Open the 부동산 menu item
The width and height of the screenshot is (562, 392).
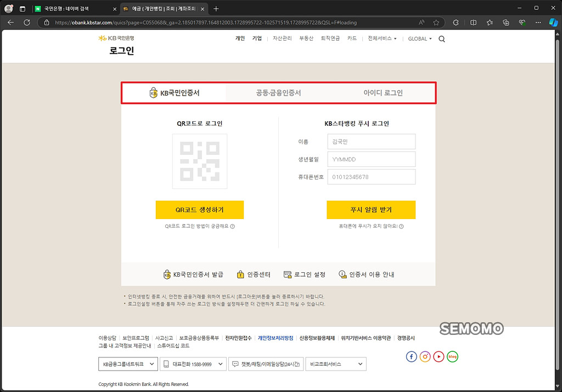(x=306, y=38)
